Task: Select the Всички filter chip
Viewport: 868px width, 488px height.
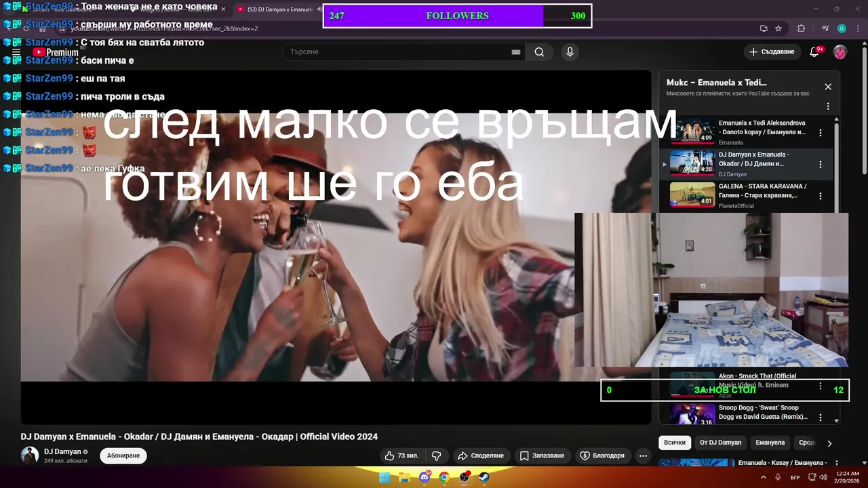Action: [x=675, y=443]
